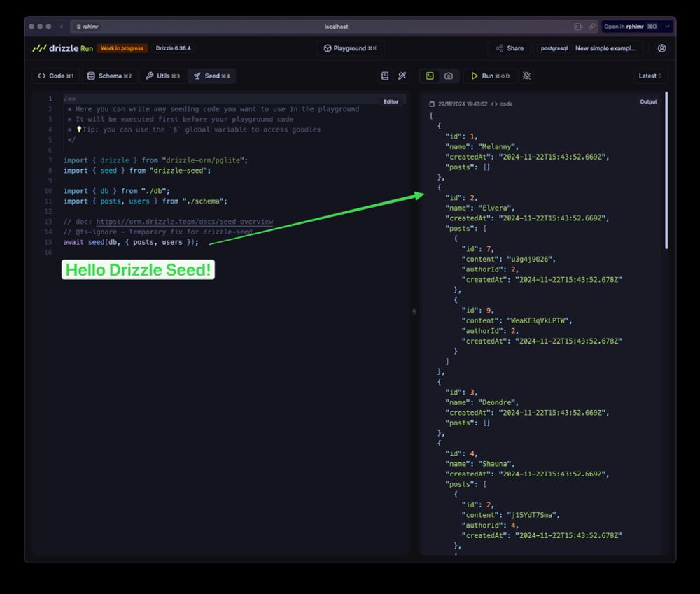Image resolution: width=700 pixels, height=594 pixels.
Task: Click the clipboard icon beside the output timestamp
Action: click(432, 104)
